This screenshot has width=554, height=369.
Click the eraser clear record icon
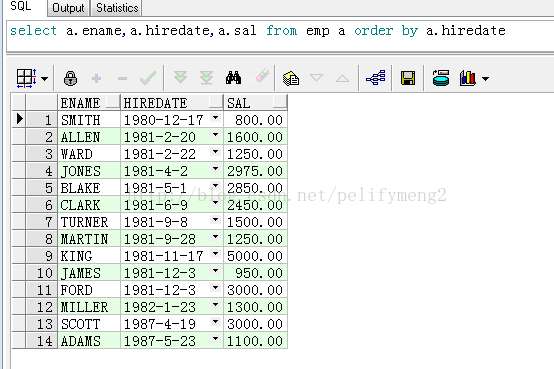(262, 76)
